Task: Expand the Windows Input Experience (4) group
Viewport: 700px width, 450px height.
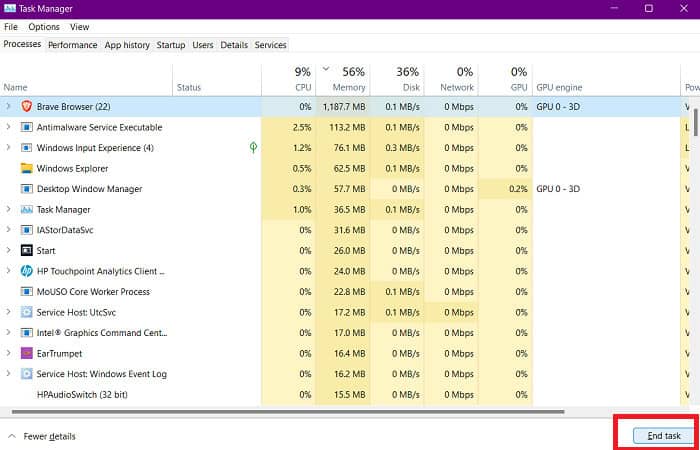Action: point(8,148)
